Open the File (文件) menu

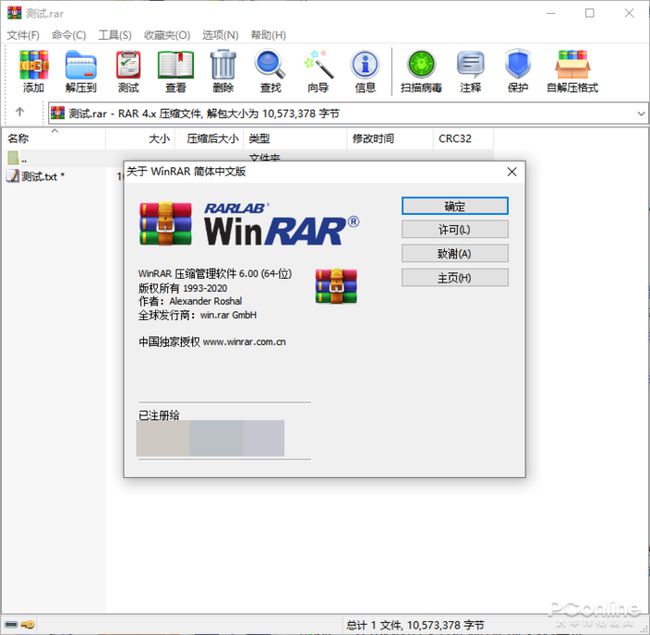[23, 35]
